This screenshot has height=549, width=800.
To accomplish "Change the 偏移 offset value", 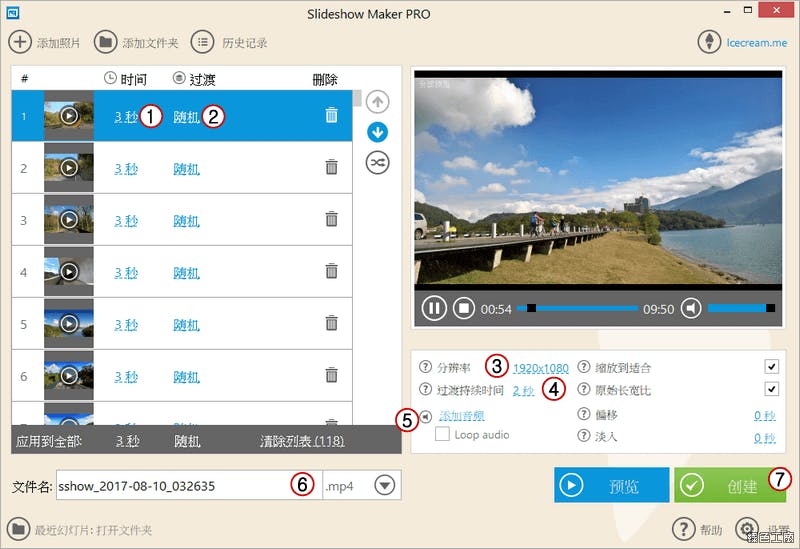I will [x=765, y=416].
